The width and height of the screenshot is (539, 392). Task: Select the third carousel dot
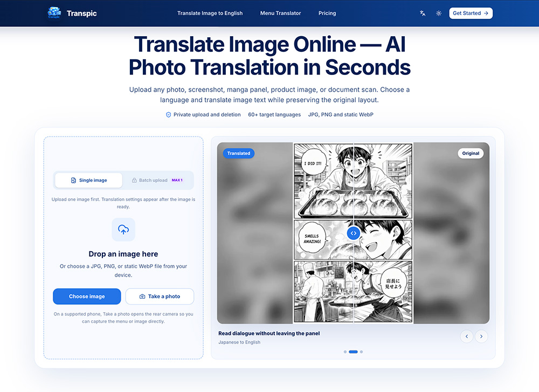pyautogui.click(x=361, y=352)
